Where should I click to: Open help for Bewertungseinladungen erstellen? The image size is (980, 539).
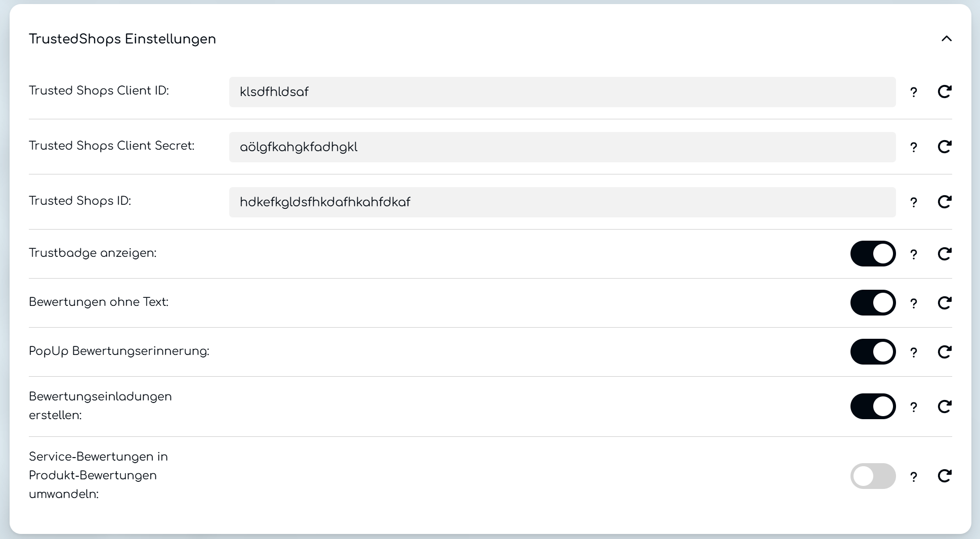pos(914,407)
